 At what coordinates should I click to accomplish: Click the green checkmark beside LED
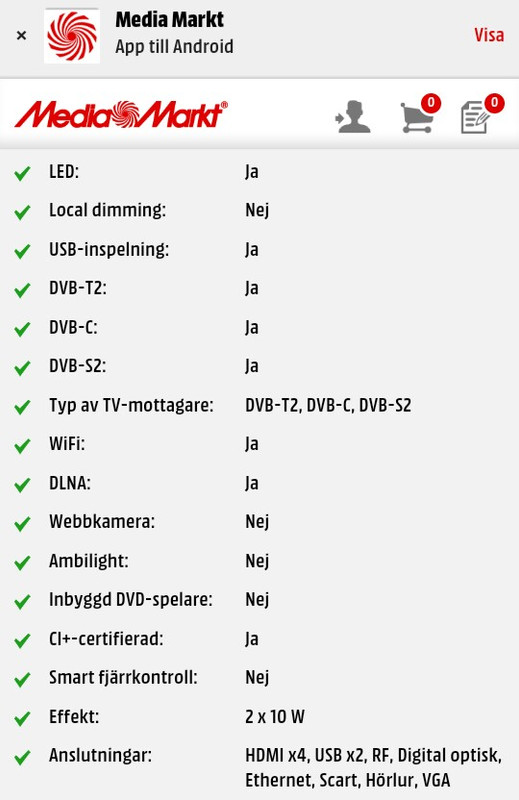[22, 173]
